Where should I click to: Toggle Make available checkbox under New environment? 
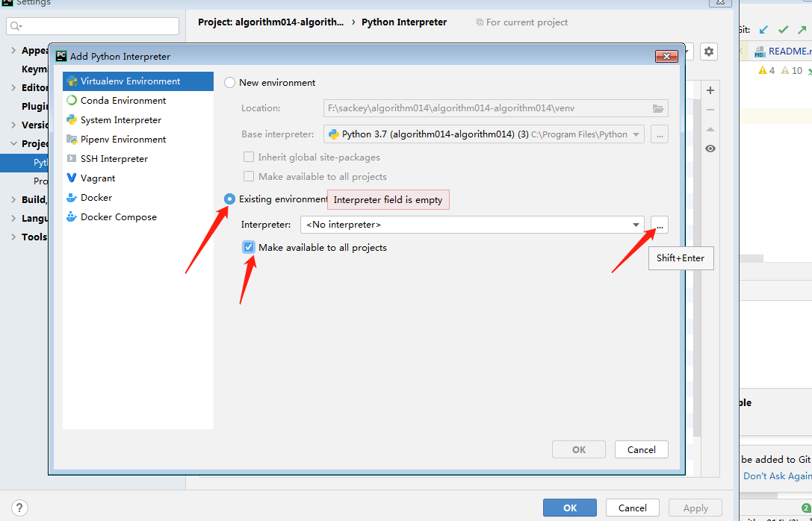pos(249,176)
